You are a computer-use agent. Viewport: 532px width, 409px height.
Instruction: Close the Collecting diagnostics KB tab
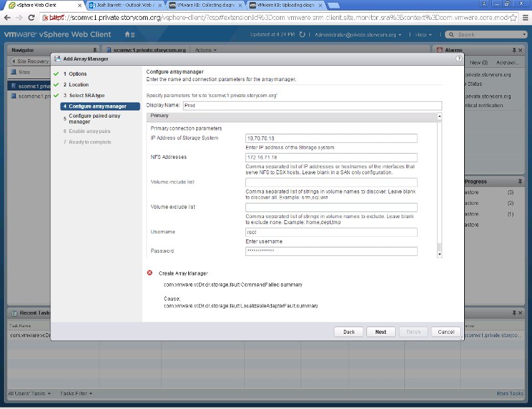[240, 5]
